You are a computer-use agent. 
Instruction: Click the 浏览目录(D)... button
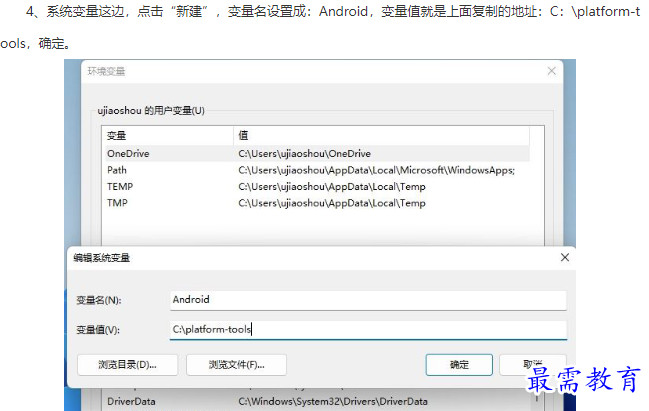[127, 365]
